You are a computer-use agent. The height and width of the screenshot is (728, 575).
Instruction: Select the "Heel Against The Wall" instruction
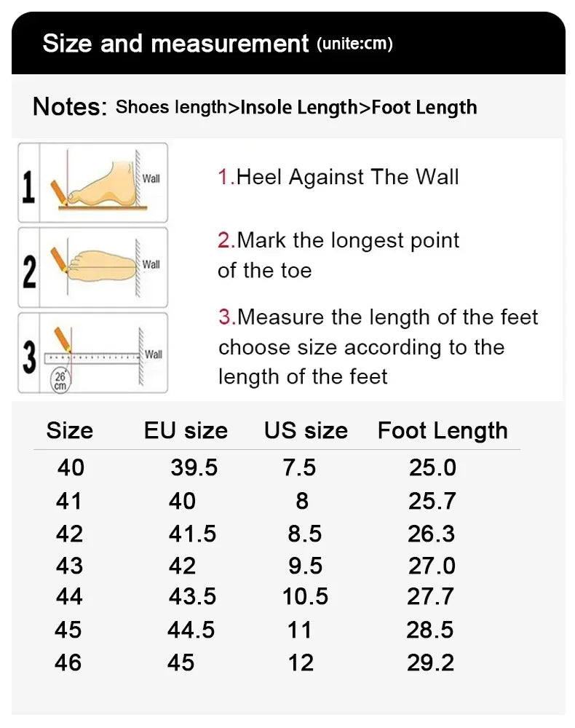click(338, 177)
